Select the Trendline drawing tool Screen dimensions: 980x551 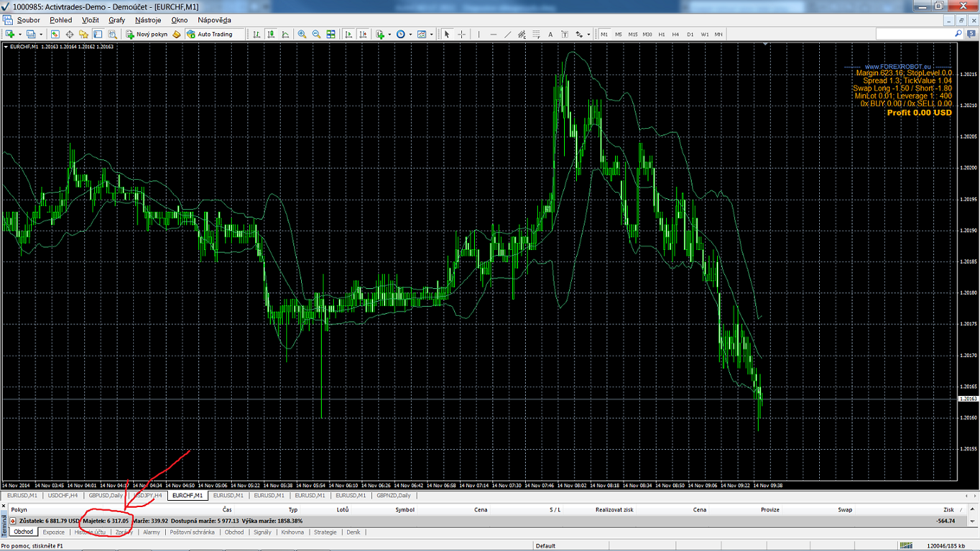pyautogui.click(x=507, y=34)
